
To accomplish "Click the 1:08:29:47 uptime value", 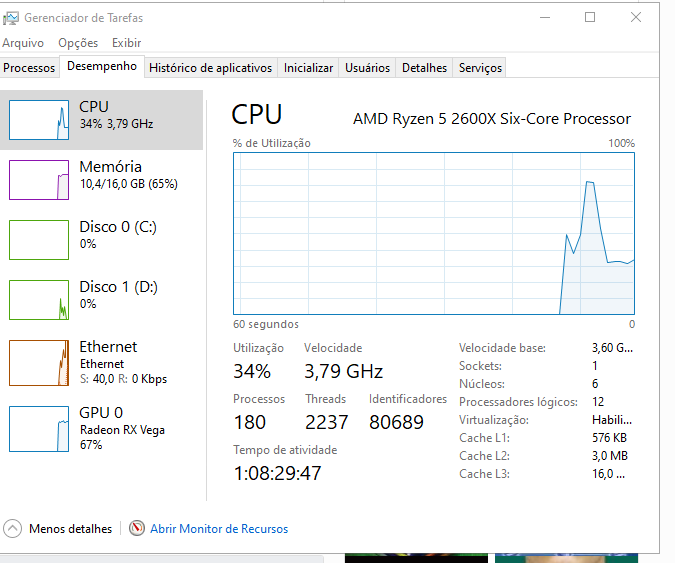I will click(x=278, y=473).
